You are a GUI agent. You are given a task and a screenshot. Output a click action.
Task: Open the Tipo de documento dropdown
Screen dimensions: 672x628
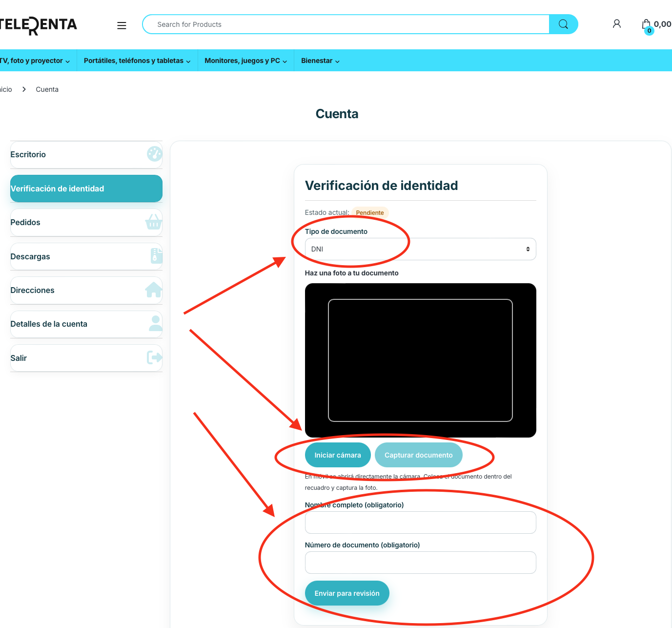point(420,249)
